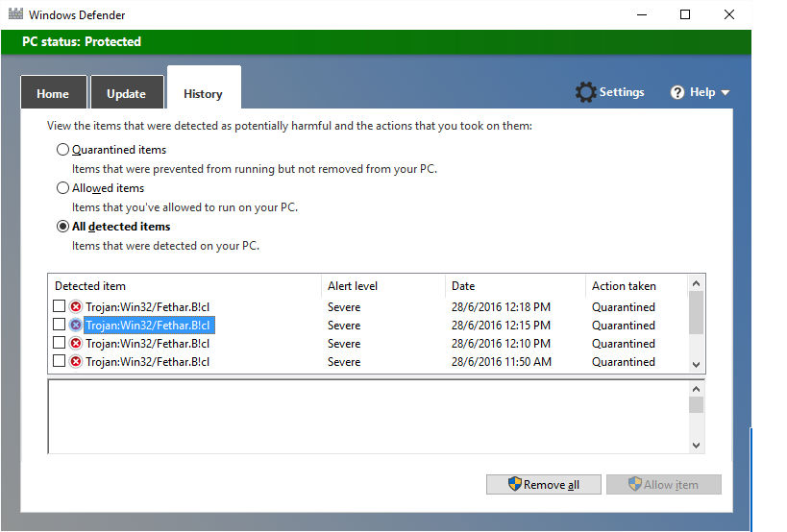Select Trojan:Win32/Fethar.B!cl detected at 11:50 AM

coord(148,361)
